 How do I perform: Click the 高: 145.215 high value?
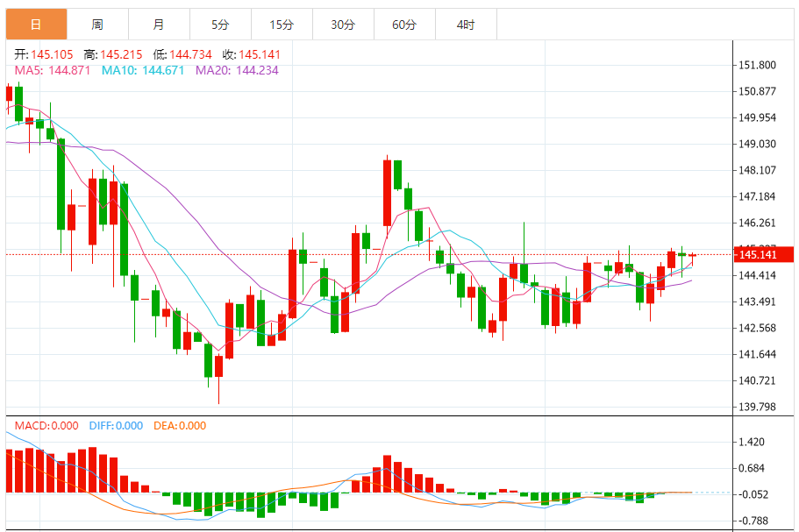[113, 54]
